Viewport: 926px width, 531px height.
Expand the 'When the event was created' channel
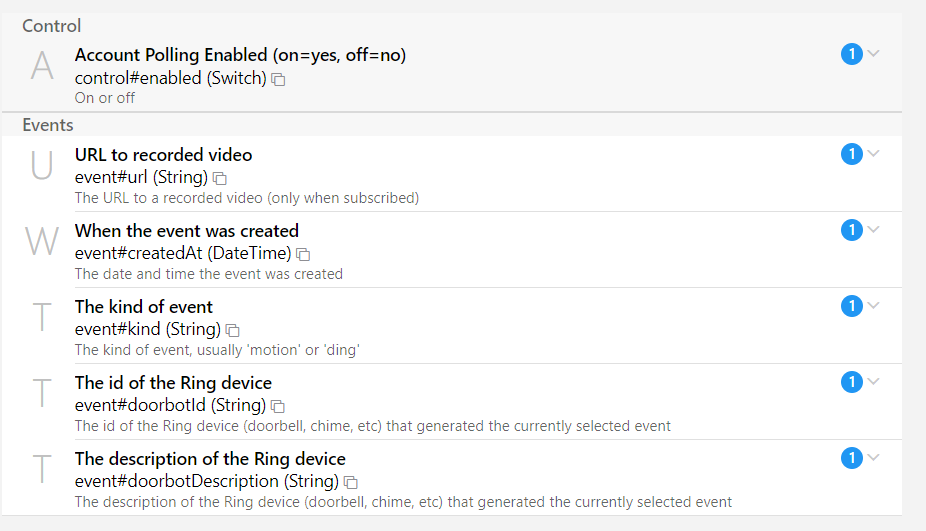click(874, 229)
